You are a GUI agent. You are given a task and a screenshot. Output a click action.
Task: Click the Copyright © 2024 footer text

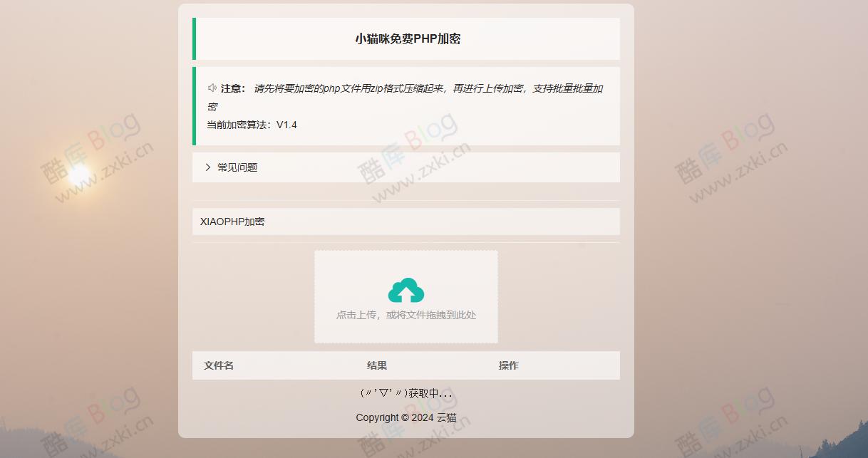click(405, 417)
